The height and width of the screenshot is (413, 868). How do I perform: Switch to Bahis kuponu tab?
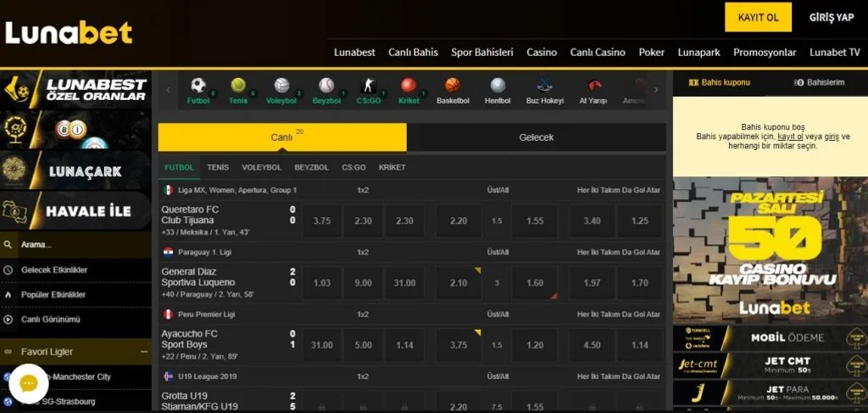tap(720, 82)
